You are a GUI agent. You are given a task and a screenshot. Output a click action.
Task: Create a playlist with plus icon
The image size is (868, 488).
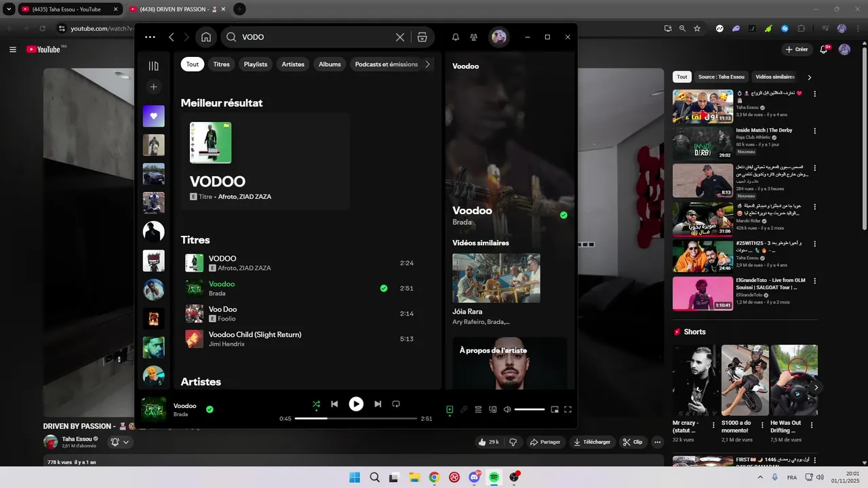154,87
